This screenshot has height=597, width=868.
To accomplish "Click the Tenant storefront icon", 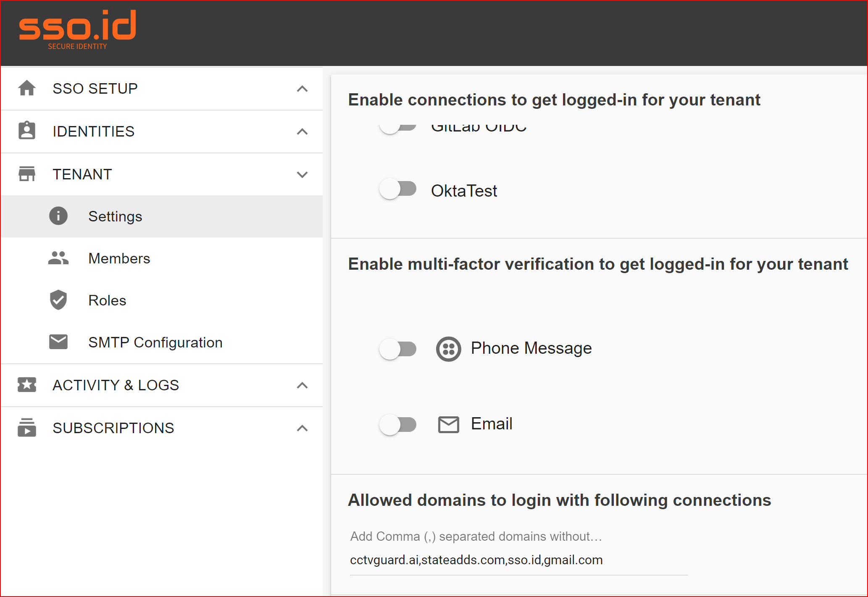I will pos(27,174).
